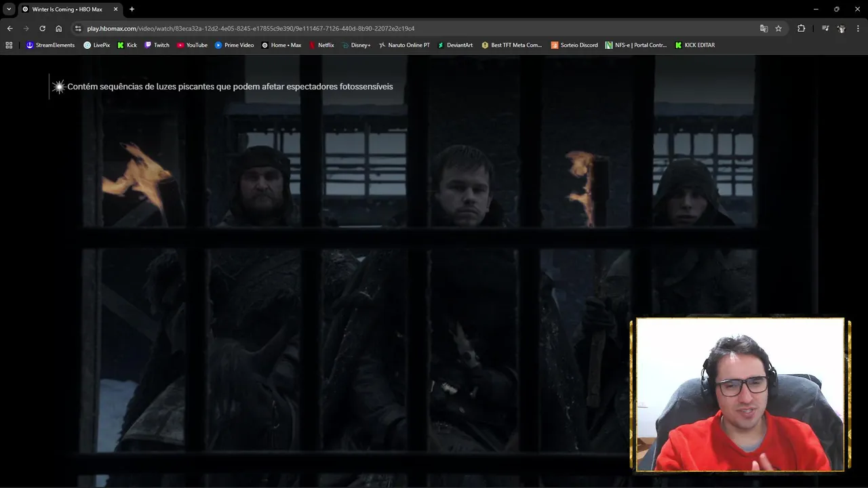Open Twitch bookmark
The width and height of the screenshot is (868, 488).
click(x=157, y=45)
